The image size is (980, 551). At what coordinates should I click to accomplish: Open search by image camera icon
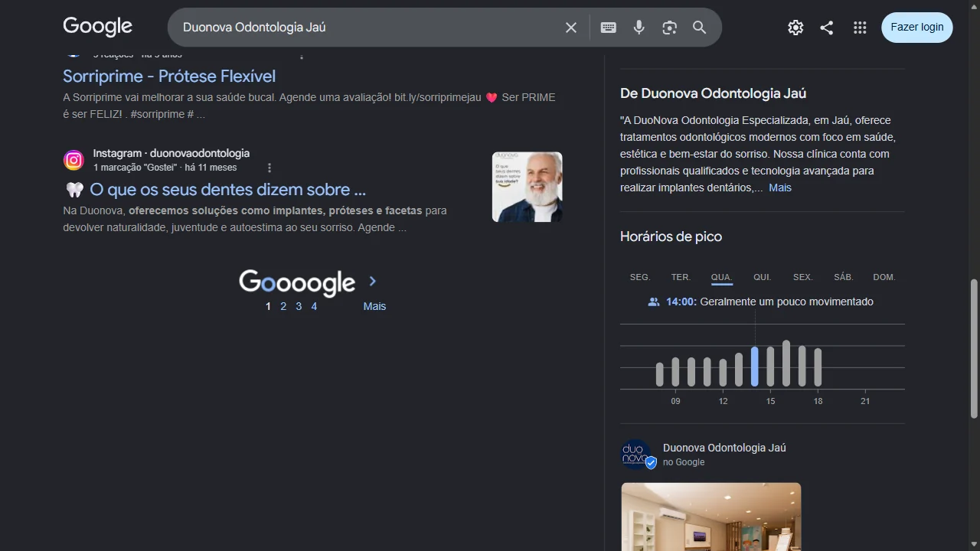(x=670, y=28)
